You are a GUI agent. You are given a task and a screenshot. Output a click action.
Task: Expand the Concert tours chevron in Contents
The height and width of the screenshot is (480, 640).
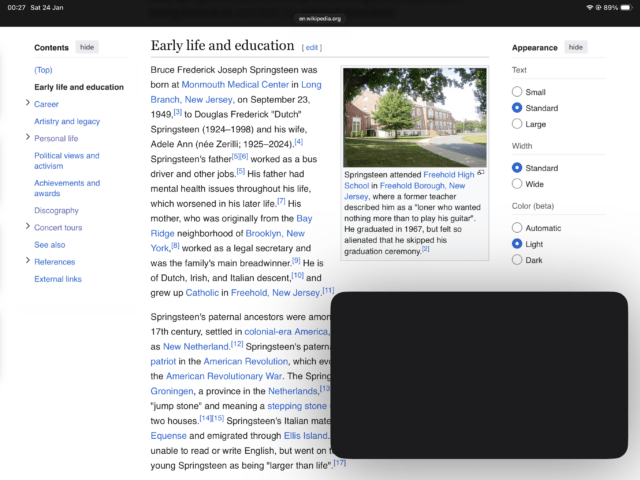(x=27, y=227)
